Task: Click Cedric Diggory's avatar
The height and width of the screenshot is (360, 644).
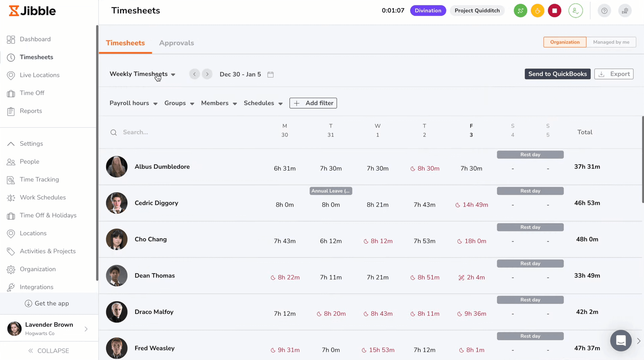Action: [116, 203]
